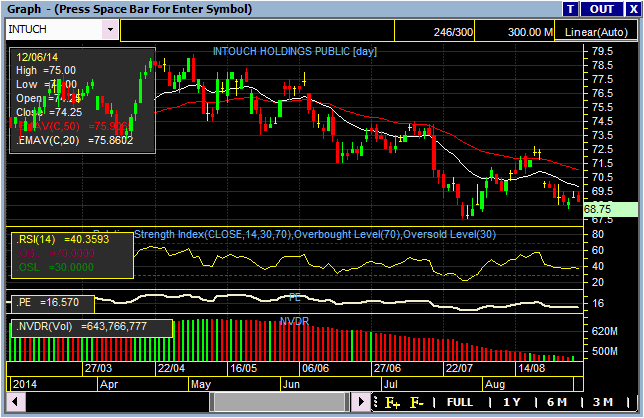This screenshot has height=418, width=644.
Task: Click the 14/08 date axis label
Action: (531, 368)
